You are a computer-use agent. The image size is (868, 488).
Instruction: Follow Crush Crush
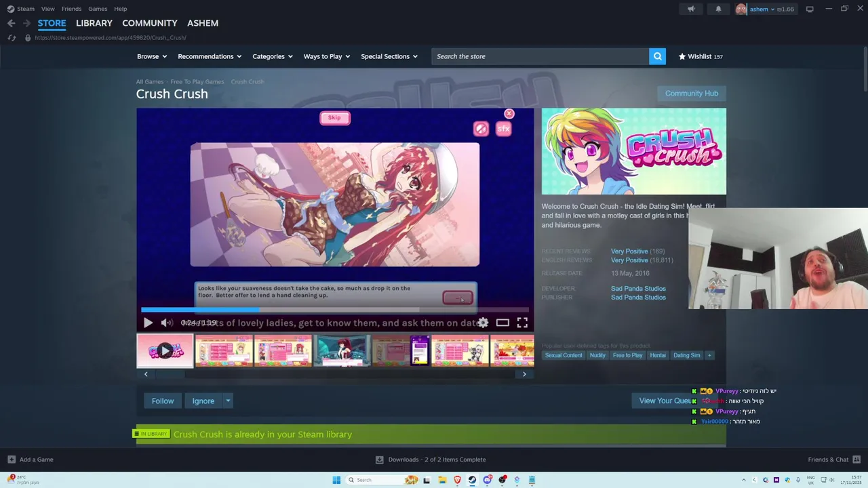pyautogui.click(x=163, y=401)
